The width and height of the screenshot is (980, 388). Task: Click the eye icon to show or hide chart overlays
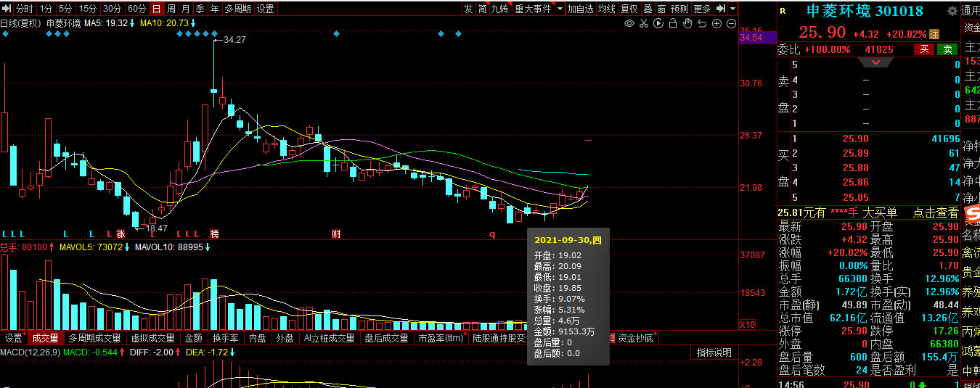click(629, 23)
